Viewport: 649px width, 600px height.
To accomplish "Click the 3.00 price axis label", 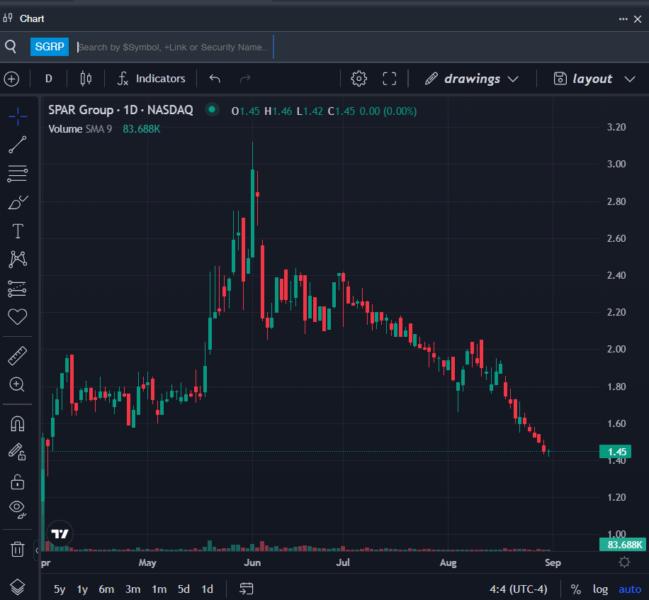I will [616, 164].
